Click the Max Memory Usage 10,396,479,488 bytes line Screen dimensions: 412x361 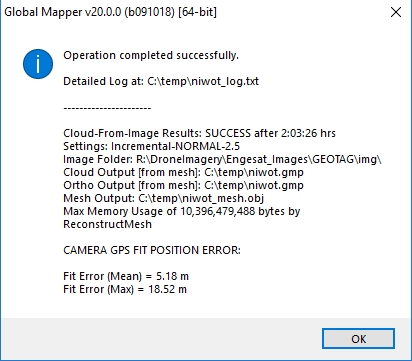(x=182, y=211)
